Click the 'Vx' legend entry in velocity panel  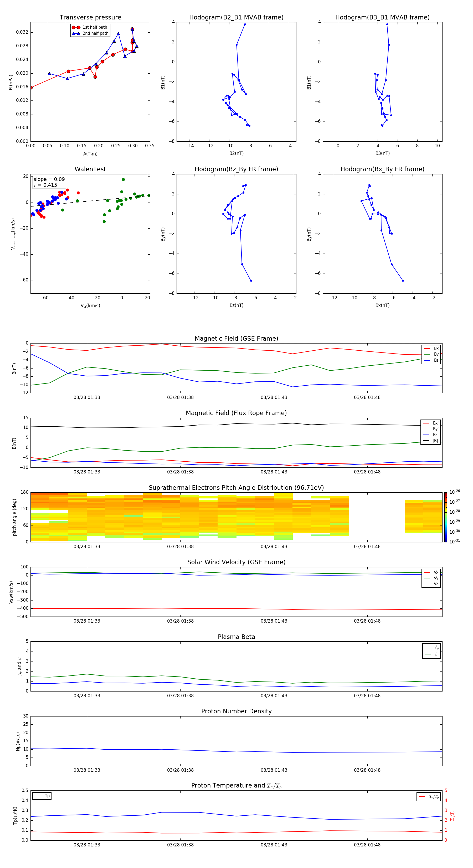click(431, 573)
